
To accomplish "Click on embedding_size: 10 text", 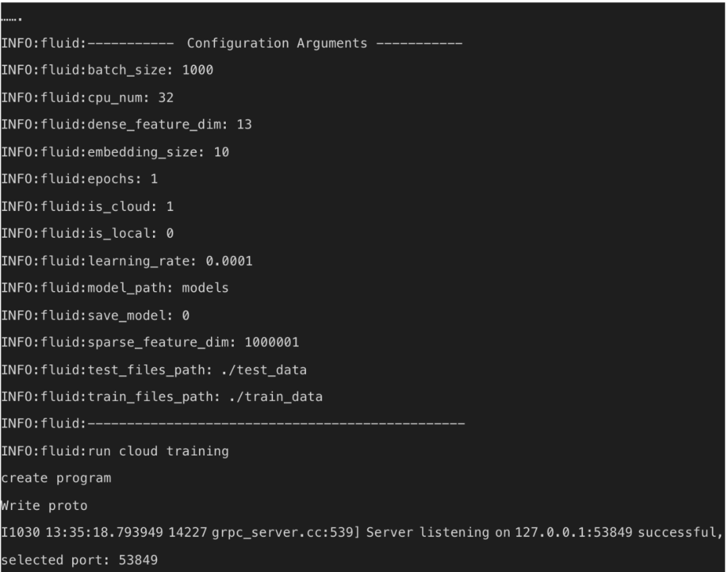I will point(115,152).
